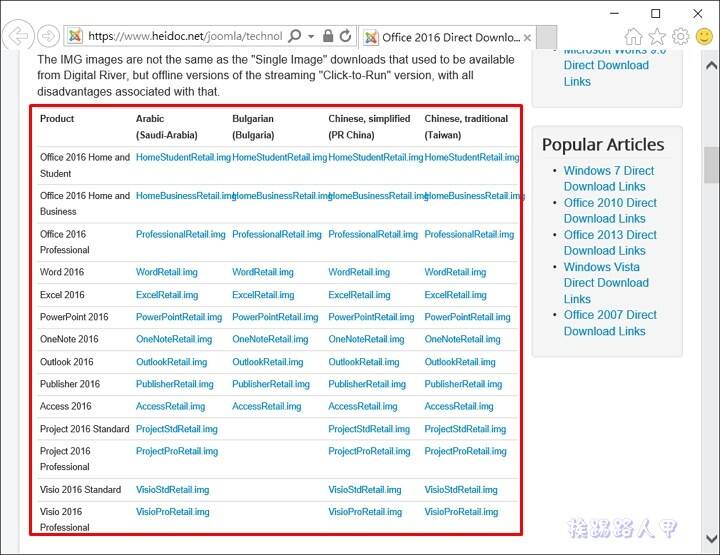Click 'Publisher 2016' product cell

70,384
